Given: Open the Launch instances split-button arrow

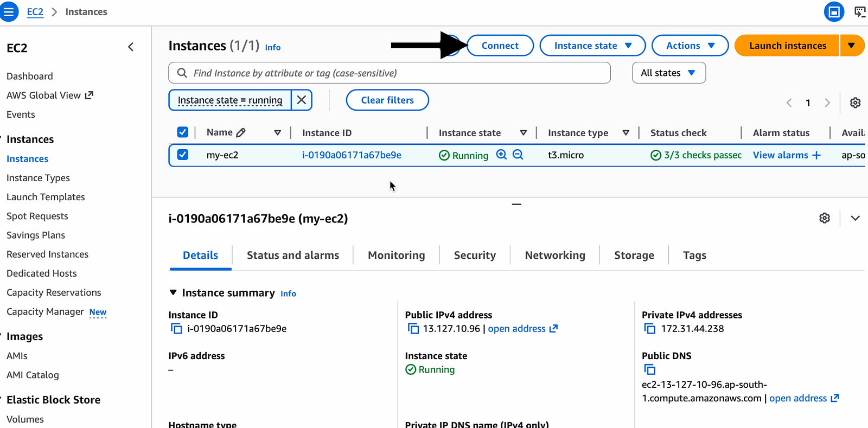Looking at the screenshot, I should pyautogui.click(x=852, y=46).
